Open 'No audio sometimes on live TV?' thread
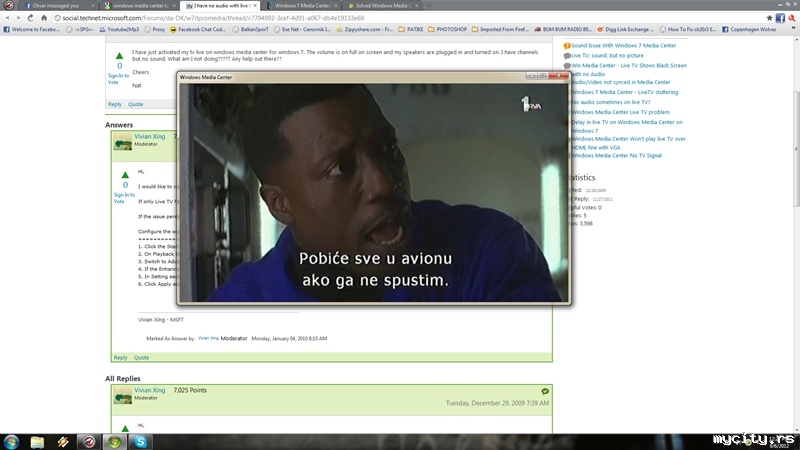The height and width of the screenshot is (450, 800). tap(611, 102)
